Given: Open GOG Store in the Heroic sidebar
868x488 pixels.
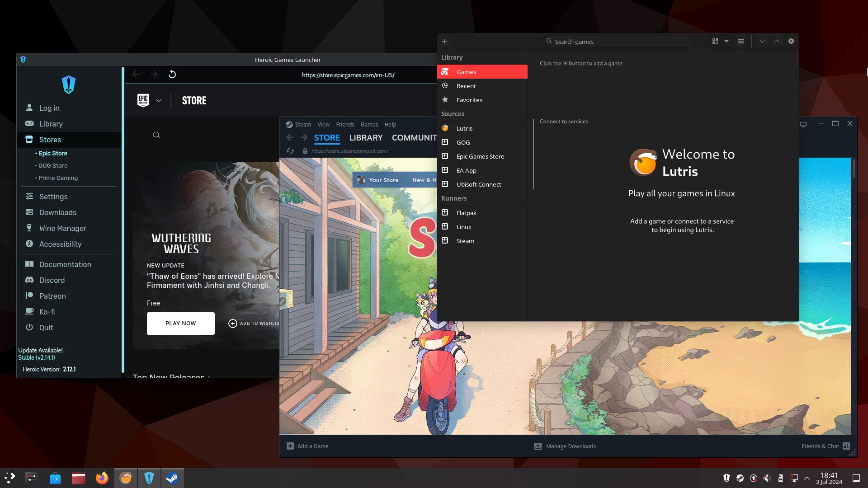Looking at the screenshot, I should pyautogui.click(x=53, y=165).
